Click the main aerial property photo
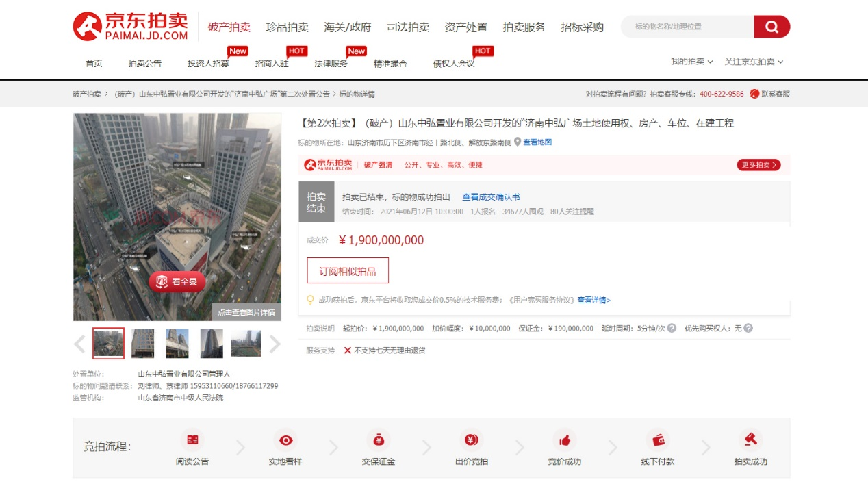868x484 pixels. (x=177, y=217)
